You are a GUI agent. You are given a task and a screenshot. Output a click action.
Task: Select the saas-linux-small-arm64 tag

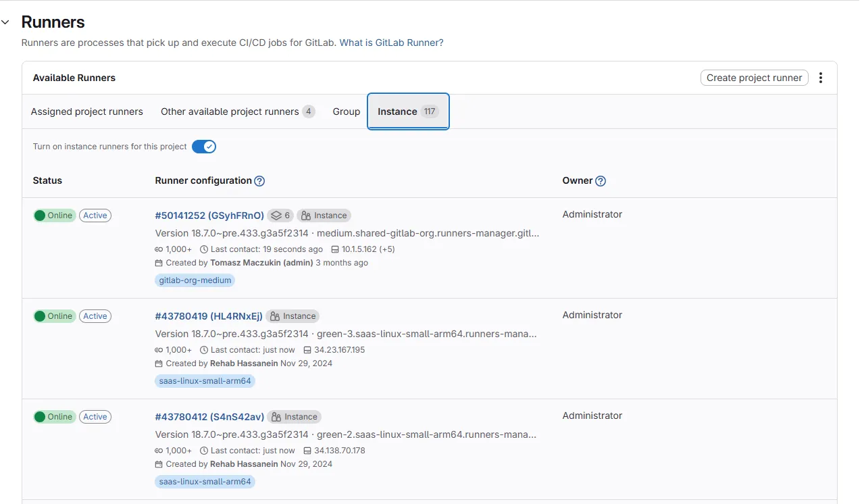coord(205,380)
